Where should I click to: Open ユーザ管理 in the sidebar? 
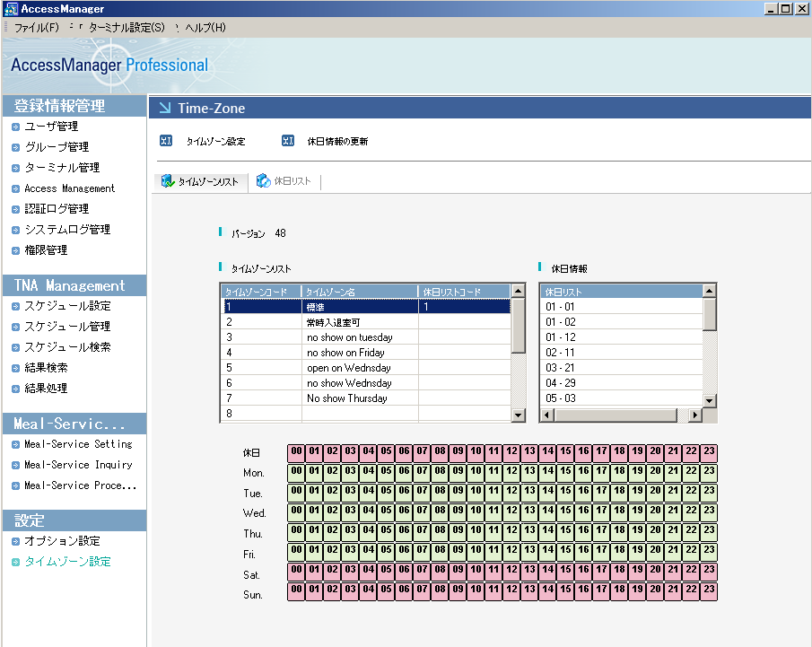(51, 127)
